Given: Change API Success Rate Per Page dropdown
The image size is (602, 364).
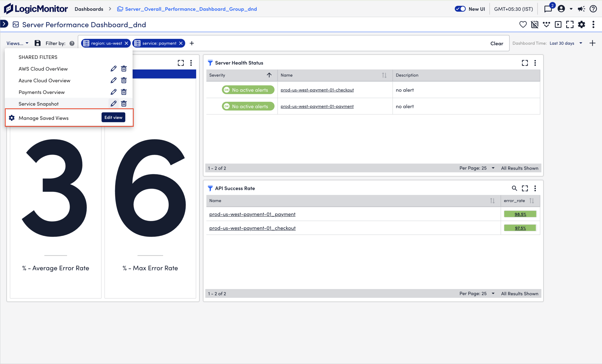Looking at the screenshot, I should (477, 294).
